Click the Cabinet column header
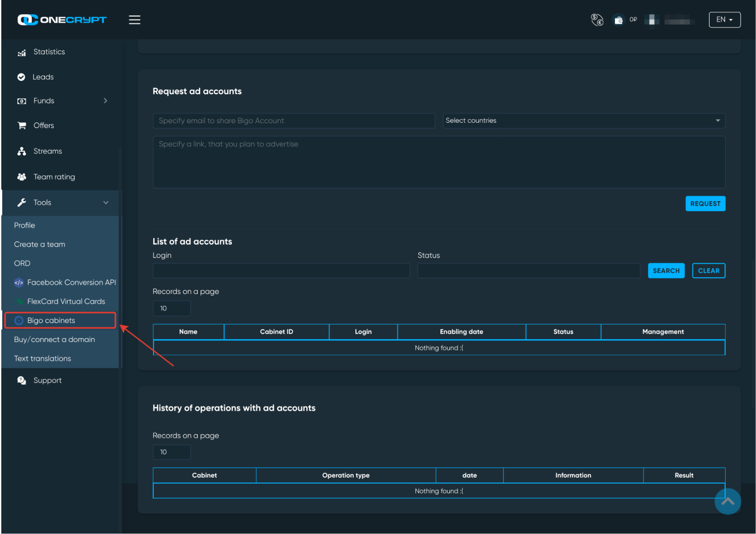 pyautogui.click(x=204, y=475)
